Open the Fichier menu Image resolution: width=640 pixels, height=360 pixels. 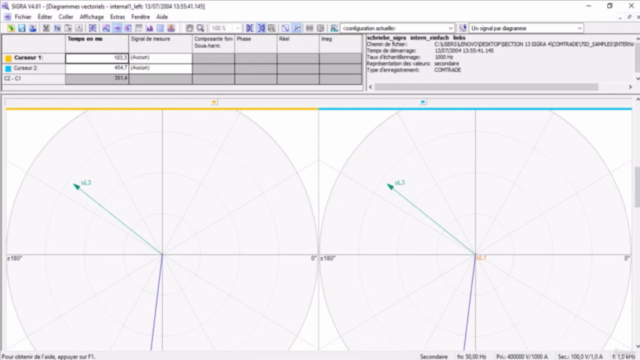pos(23,17)
